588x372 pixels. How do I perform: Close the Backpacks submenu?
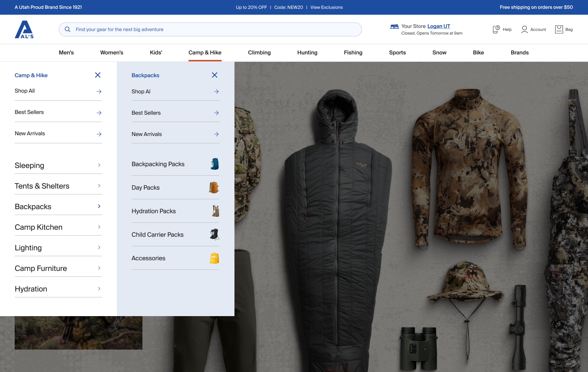215,75
